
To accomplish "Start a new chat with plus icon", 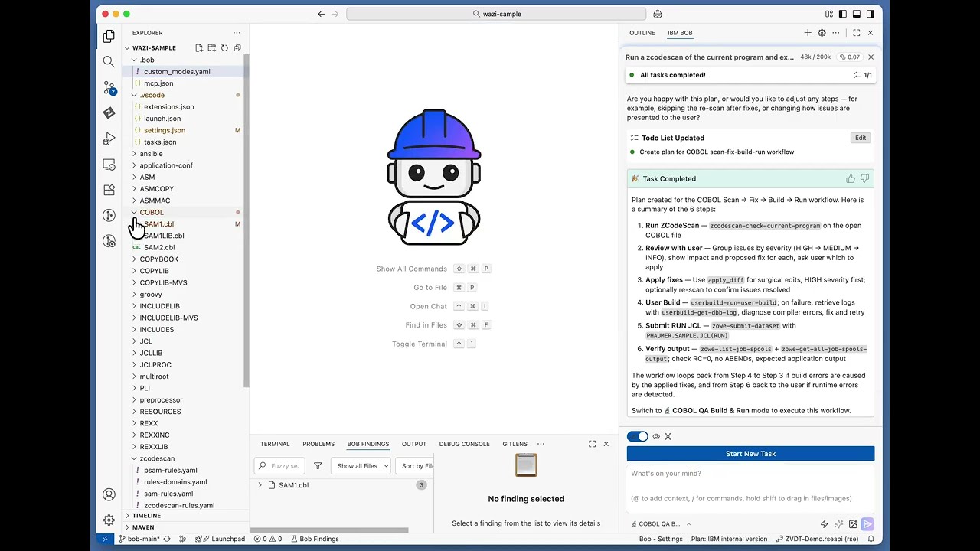I will (807, 33).
